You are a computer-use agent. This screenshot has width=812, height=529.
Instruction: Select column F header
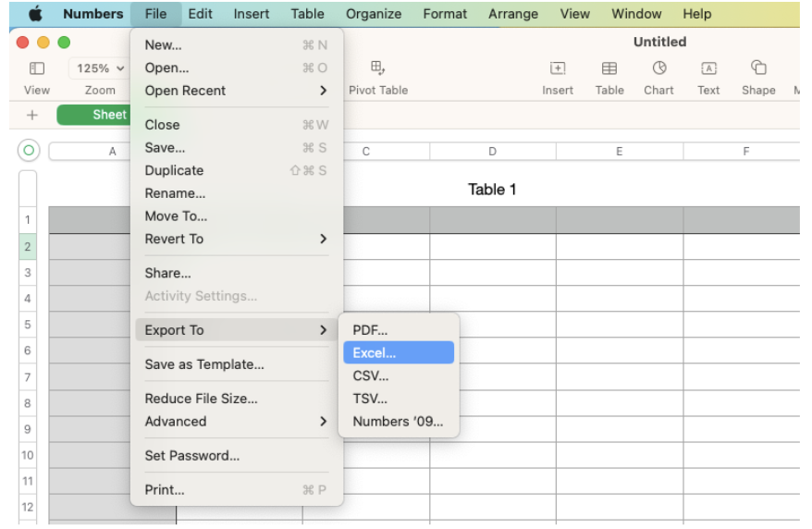742,151
